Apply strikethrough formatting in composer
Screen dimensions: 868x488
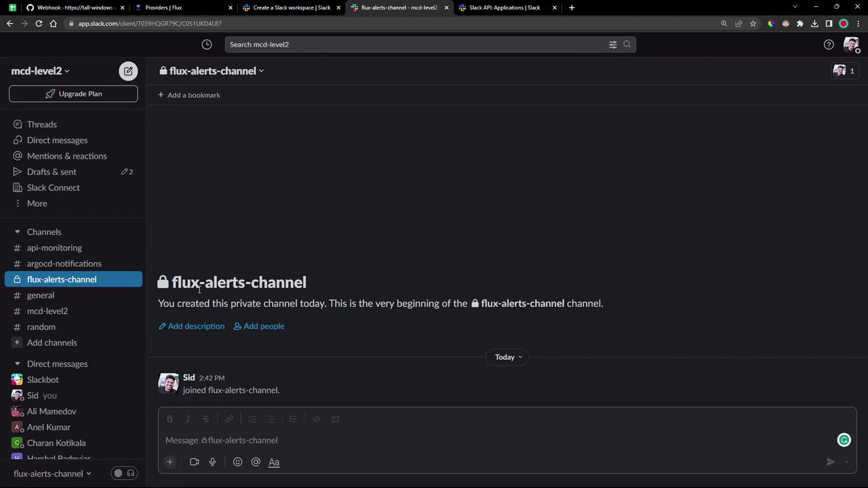[x=206, y=419]
